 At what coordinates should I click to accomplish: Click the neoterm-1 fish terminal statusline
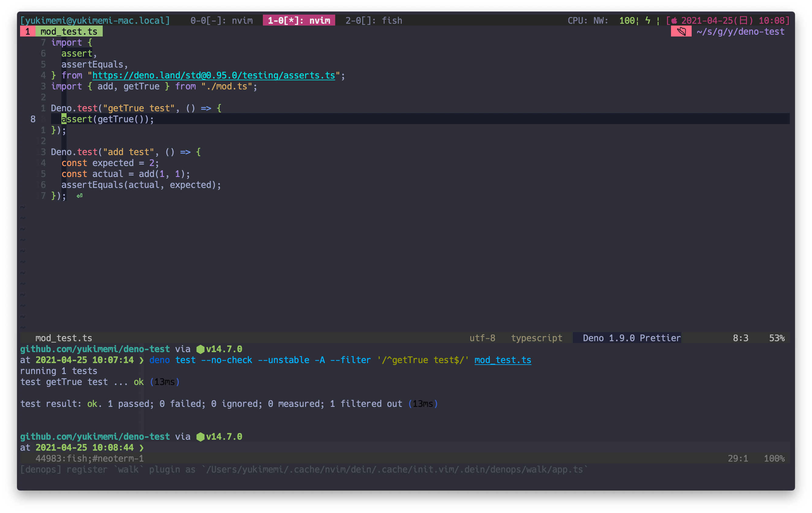coord(89,458)
